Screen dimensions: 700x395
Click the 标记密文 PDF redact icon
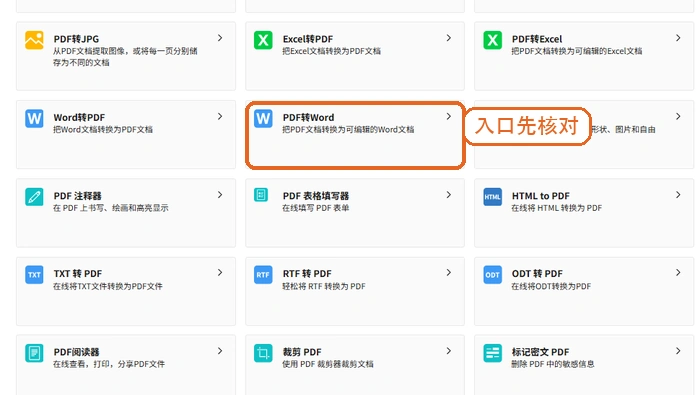tap(492, 353)
